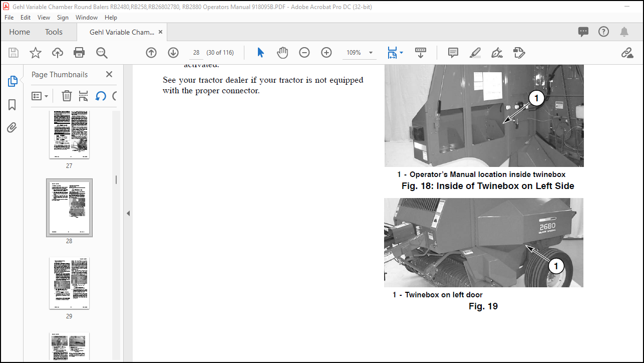Viewport: 644px width, 363px height.
Task: Switch to the Tools tab
Action: [54, 32]
